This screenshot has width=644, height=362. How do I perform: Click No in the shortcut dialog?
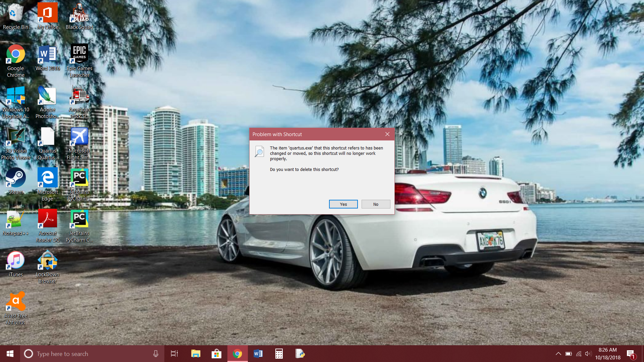[x=376, y=204]
